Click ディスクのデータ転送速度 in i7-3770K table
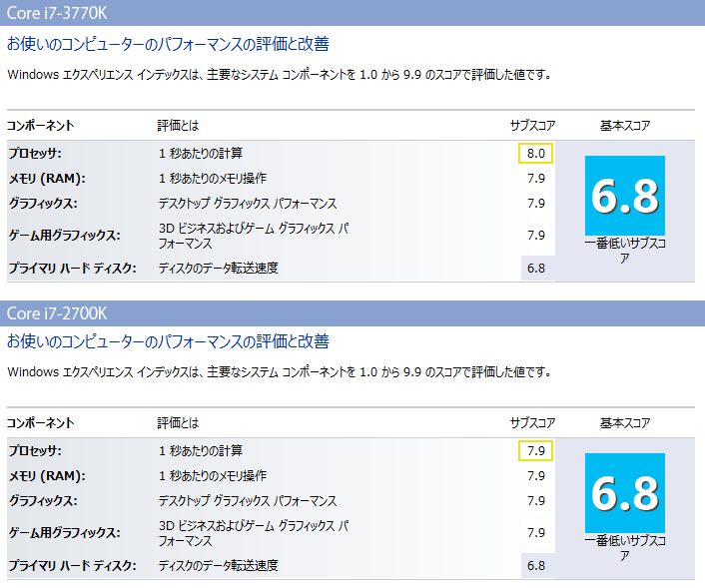Viewport: 705px width, 588px height. point(218,269)
